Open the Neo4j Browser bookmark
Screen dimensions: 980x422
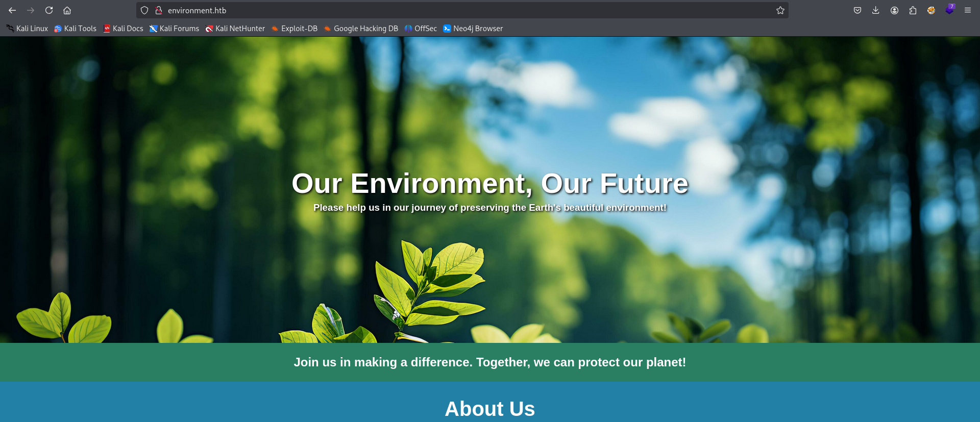pos(473,29)
